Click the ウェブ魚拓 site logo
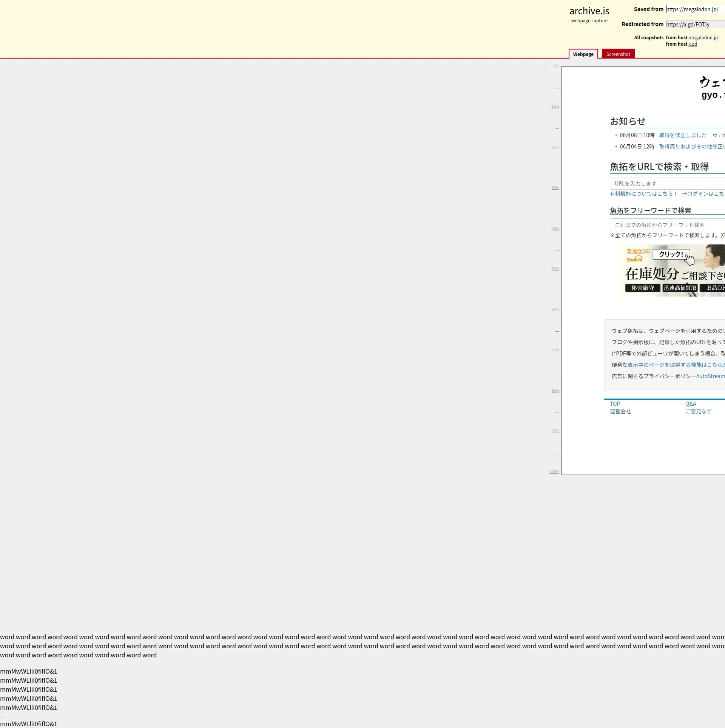This screenshot has height=728, width=725. tap(713, 88)
